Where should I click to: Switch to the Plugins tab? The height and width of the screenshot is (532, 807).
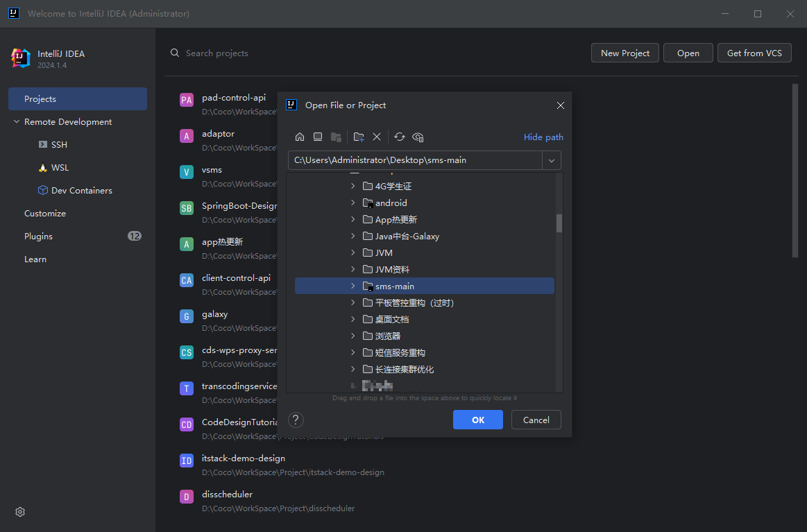(x=39, y=236)
